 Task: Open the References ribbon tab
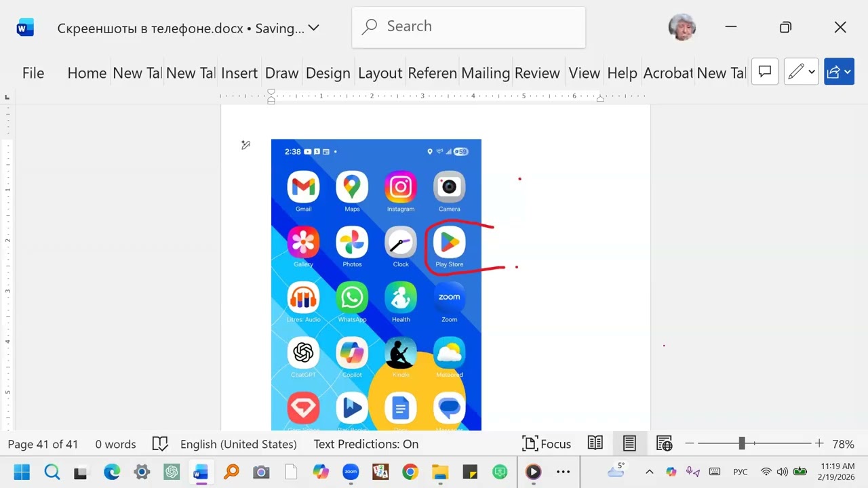tap(433, 73)
